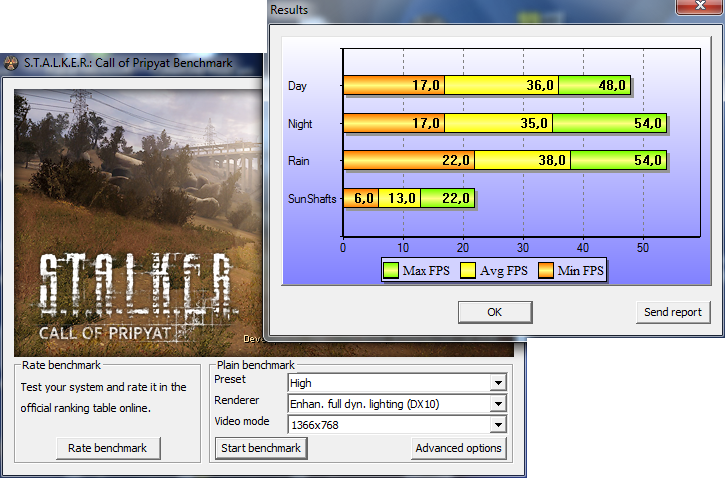Click the Night max FPS value 54,0

coord(648,123)
